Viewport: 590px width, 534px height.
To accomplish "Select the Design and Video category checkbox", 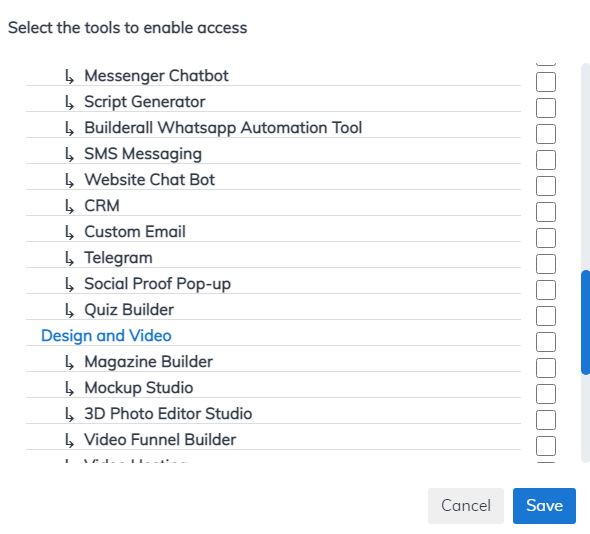I will coord(546,341).
